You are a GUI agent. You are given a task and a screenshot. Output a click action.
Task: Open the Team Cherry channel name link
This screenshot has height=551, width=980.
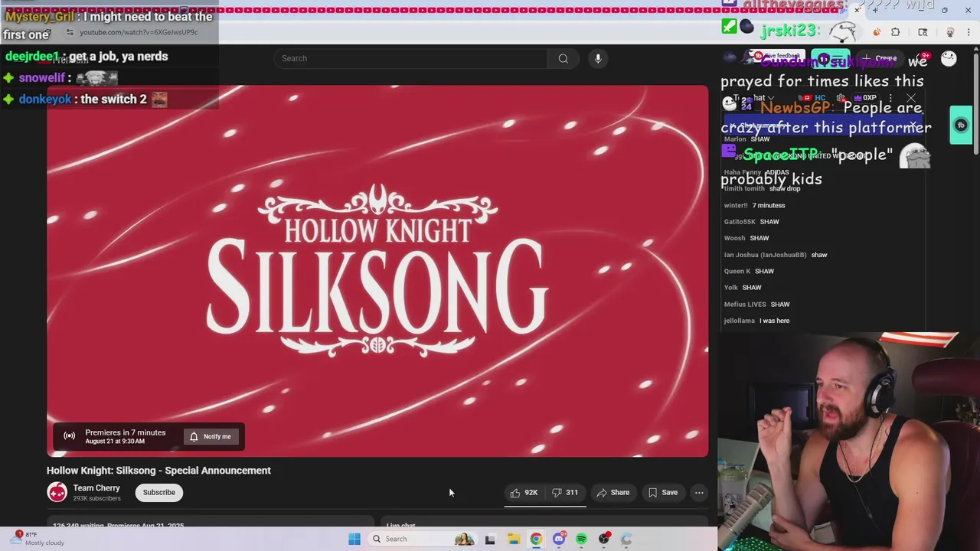[96, 488]
